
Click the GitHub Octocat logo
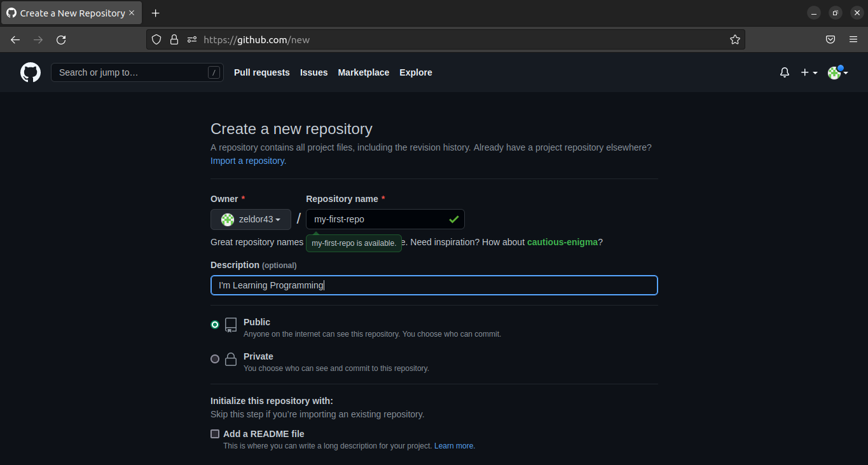31,72
